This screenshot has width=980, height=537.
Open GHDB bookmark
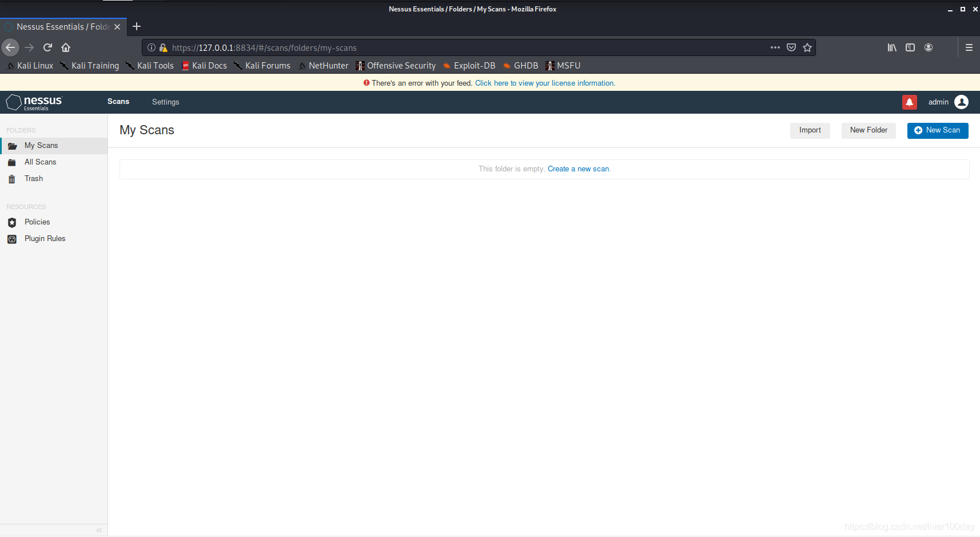point(520,66)
